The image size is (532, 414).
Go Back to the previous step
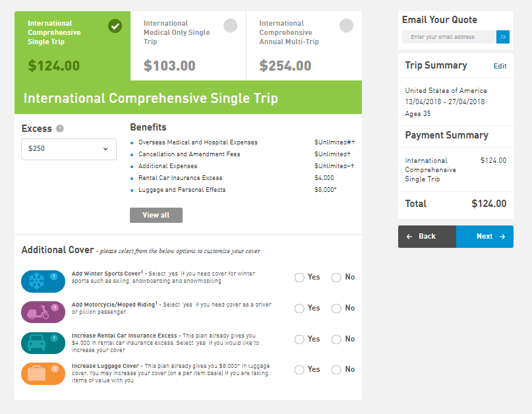pyautogui.click(x=427, y=237)
